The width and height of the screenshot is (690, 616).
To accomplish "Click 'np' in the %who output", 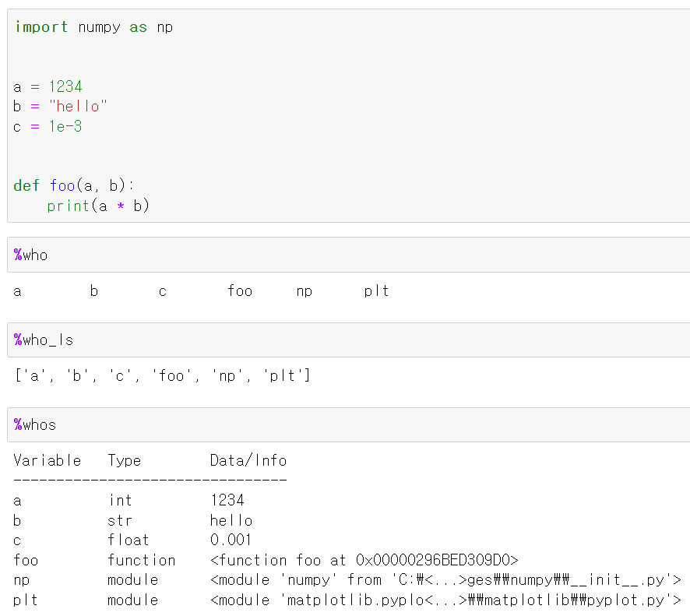I will click(304, 292).
